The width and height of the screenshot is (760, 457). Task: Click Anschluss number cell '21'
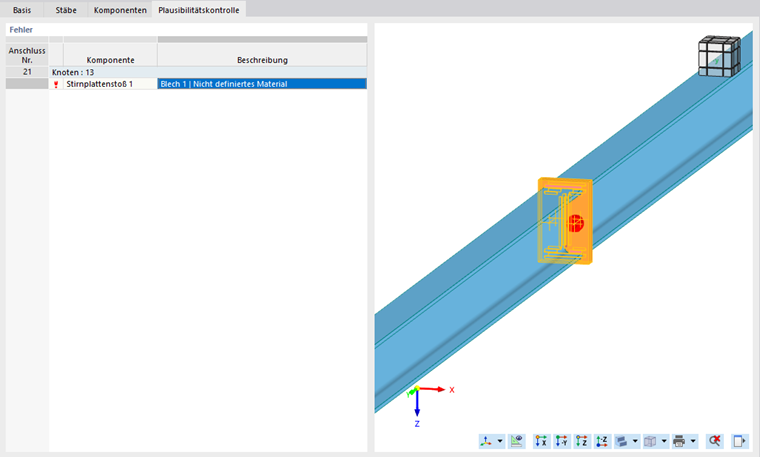pos(27,72)
